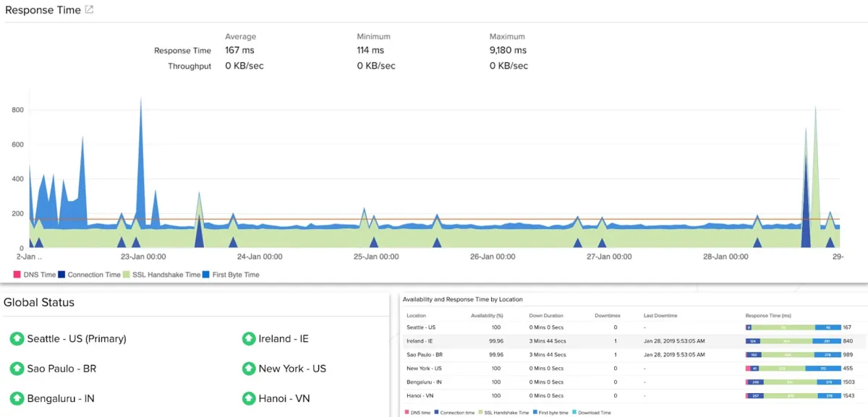Toggle SSL Handshake Time in table legend
Image resolution: width=868 pixels, height=417 pixels.
pos(504,413)
